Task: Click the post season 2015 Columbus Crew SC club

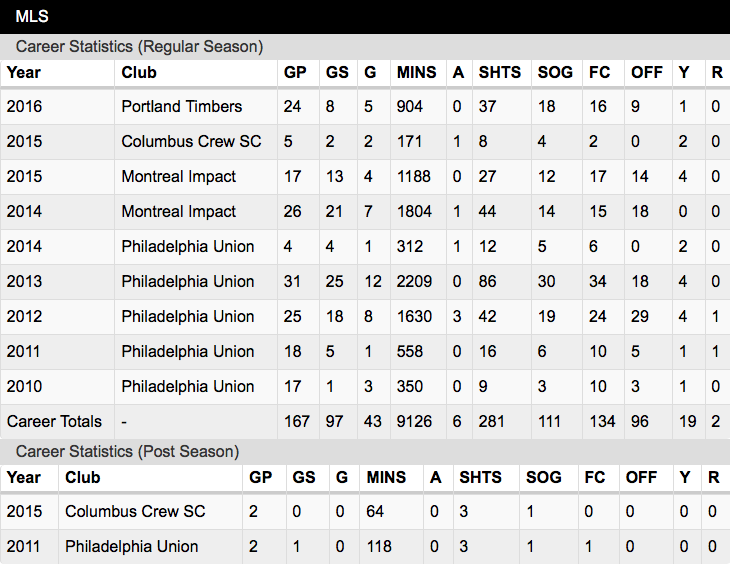Action: pyautogui.click(x=135, y=511)
